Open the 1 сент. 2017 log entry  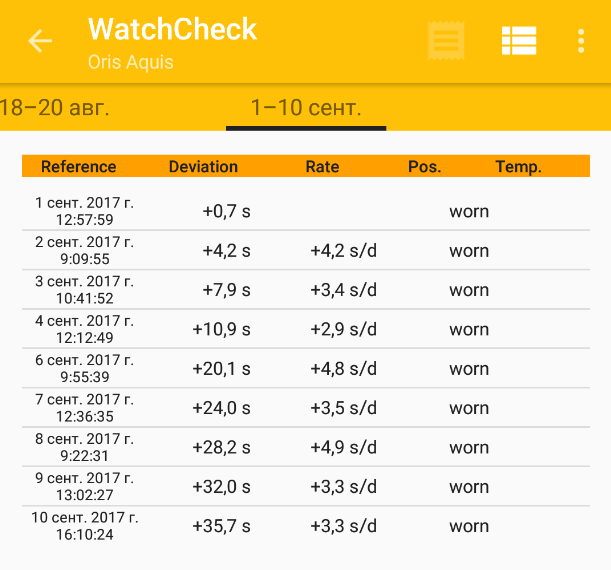pos(305,211)
